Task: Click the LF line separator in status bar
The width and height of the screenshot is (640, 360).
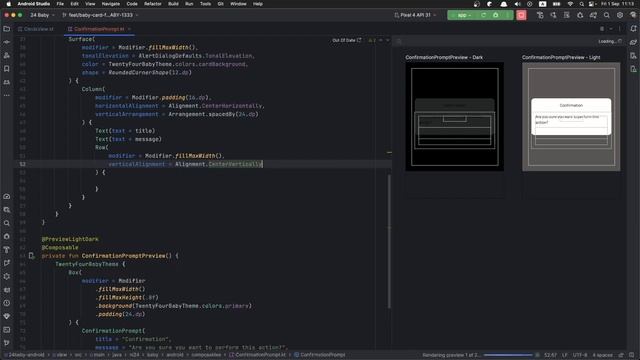Action: (x=564, y=355)
